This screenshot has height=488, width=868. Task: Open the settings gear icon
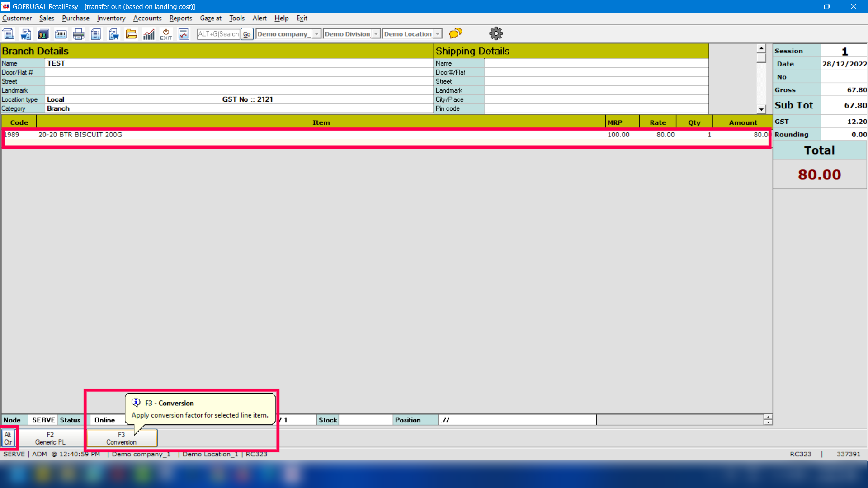tap(496, 33)
